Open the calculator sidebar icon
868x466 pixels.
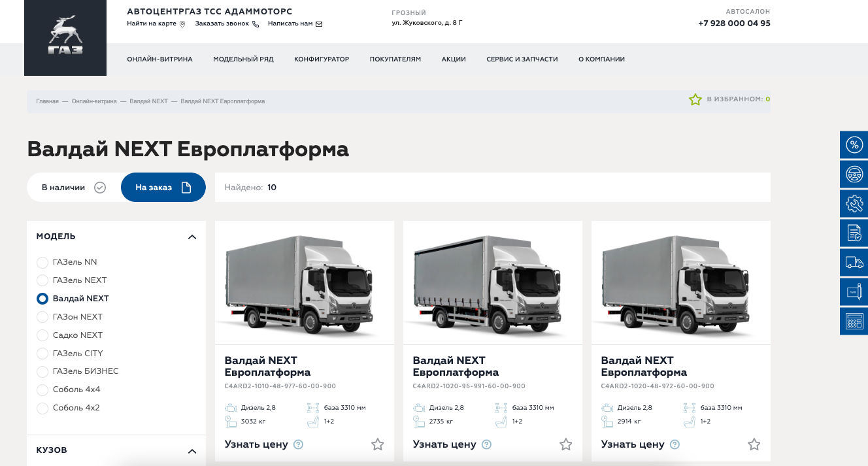click(854, 322)
